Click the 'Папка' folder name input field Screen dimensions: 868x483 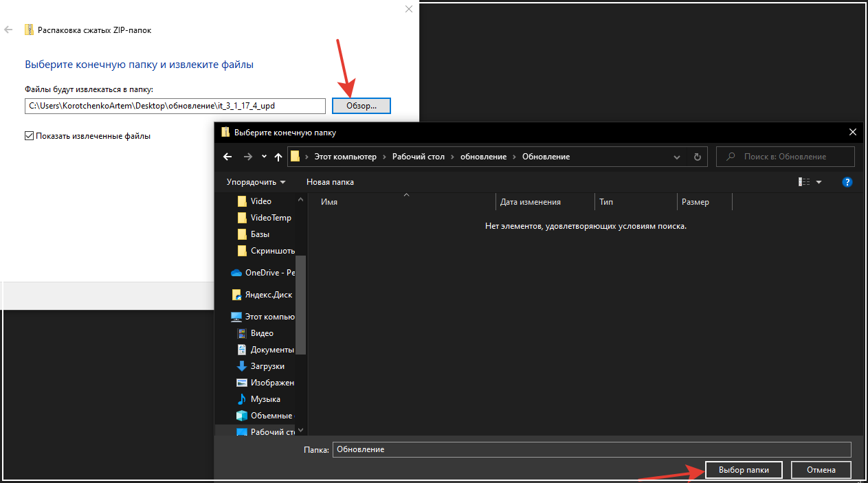[x=591, y=449]
